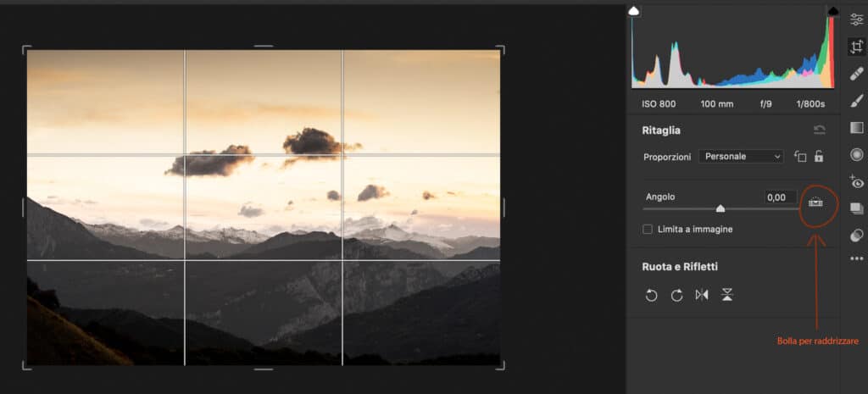Select the Spot Removal bandage tool

tap(857, 74)
